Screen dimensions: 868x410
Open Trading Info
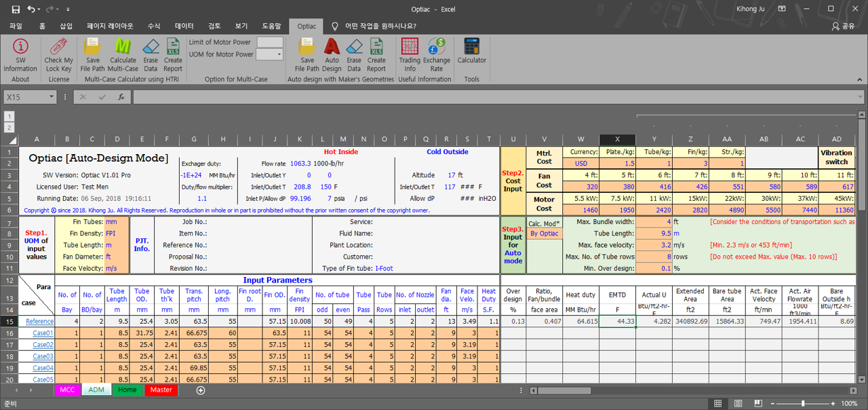point(410,54)
